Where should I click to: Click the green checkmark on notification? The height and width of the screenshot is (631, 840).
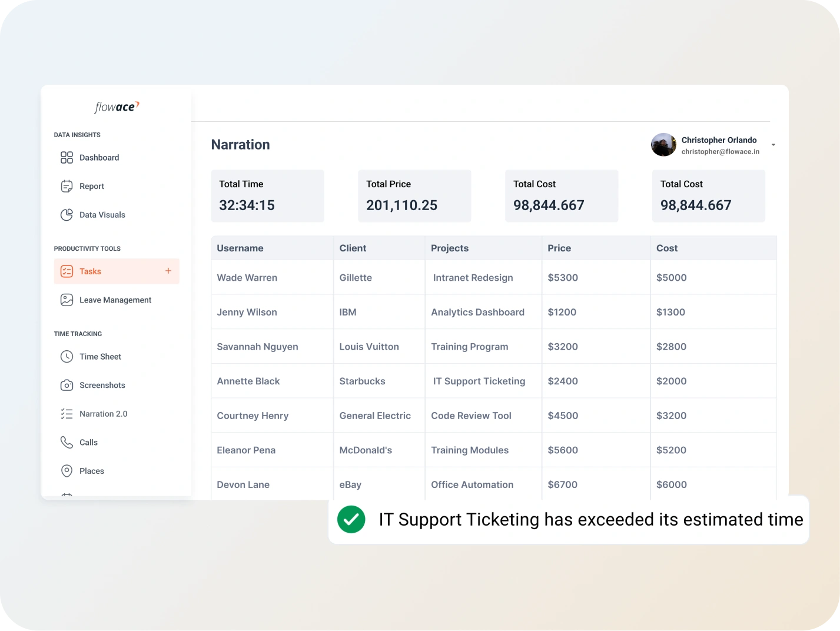pos(351,519)
